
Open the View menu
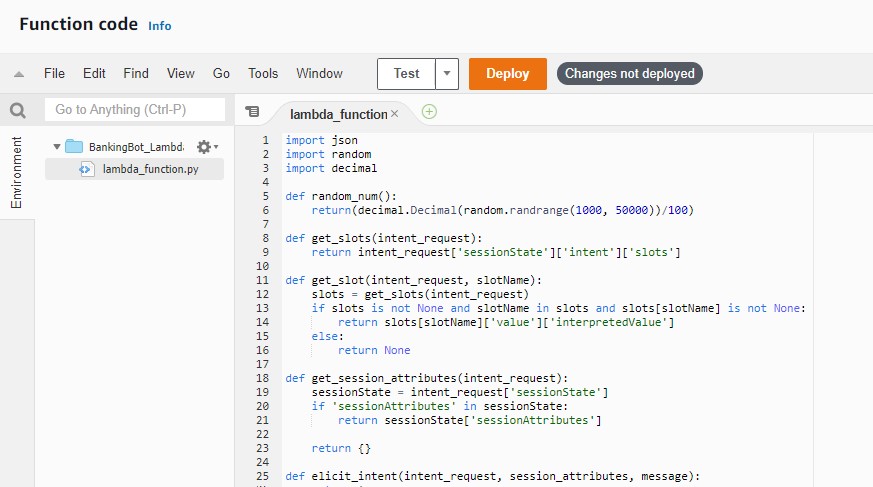click(x=181, y=73)
